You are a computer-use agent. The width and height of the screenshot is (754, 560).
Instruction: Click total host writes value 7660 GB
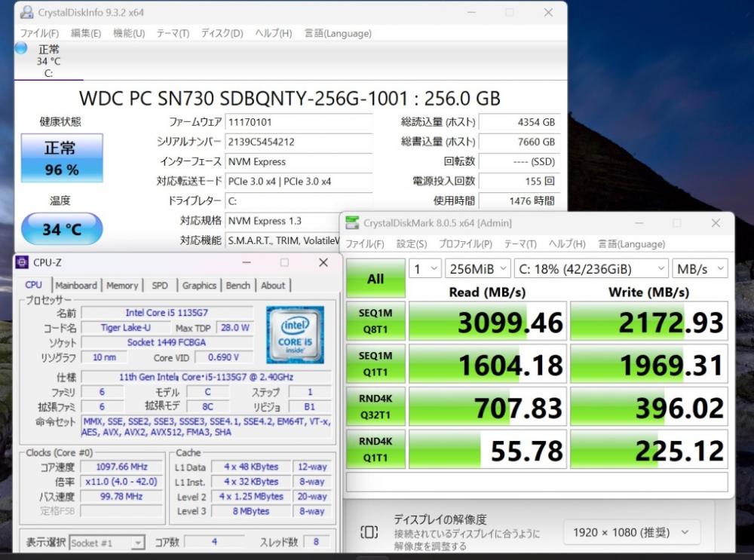tap(520, 142)
